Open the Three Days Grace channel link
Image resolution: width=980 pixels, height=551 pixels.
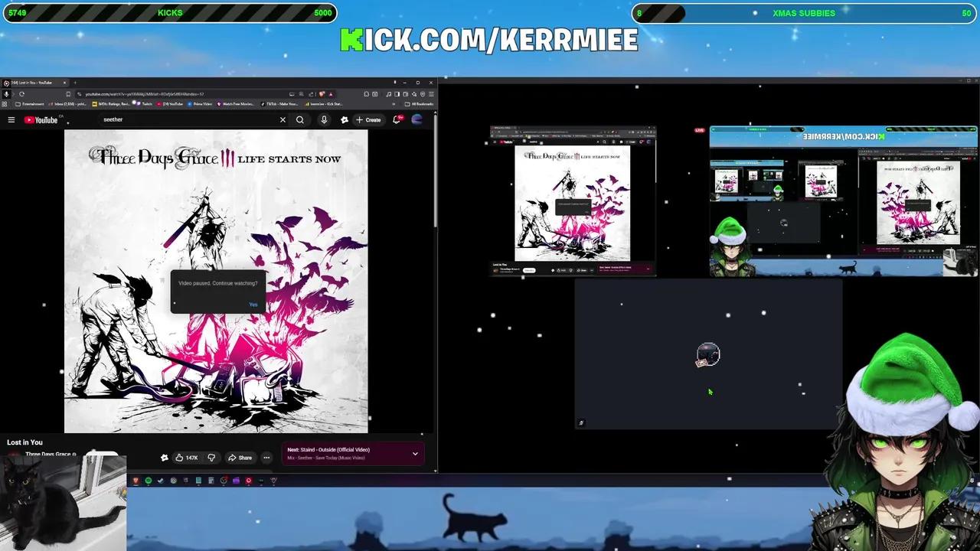coord(51,455)
